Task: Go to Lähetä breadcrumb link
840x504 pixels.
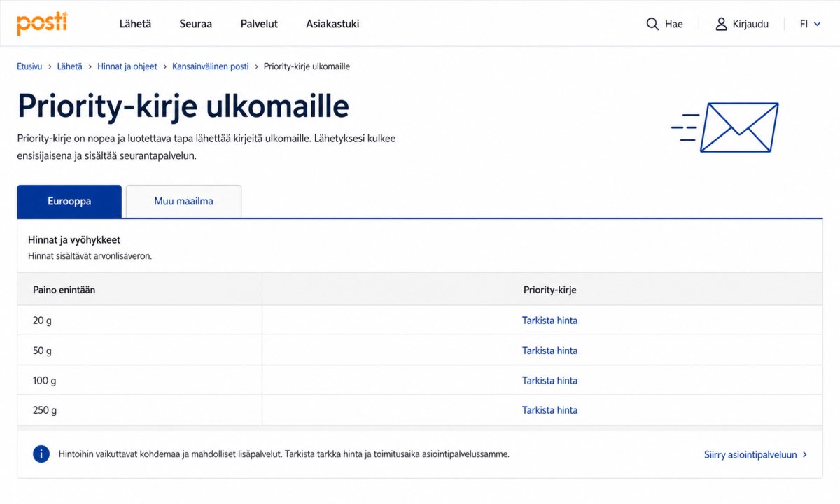Action: click(x=70, y=66)
